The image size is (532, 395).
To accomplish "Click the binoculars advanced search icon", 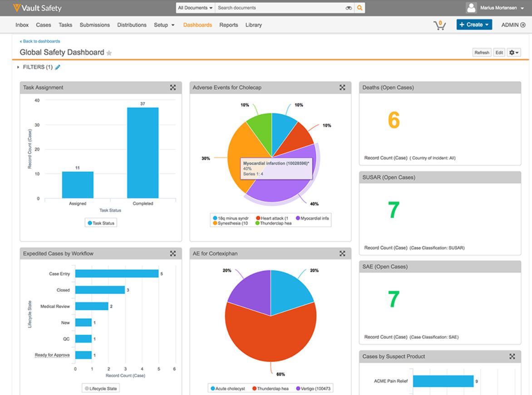I will coord(349,8).
